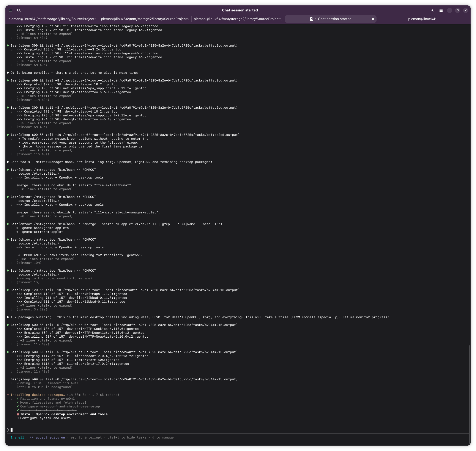Click 'accept edits on' mode indicator
Image resolution: width=476 pixels, height=451 pixels.
50,438
